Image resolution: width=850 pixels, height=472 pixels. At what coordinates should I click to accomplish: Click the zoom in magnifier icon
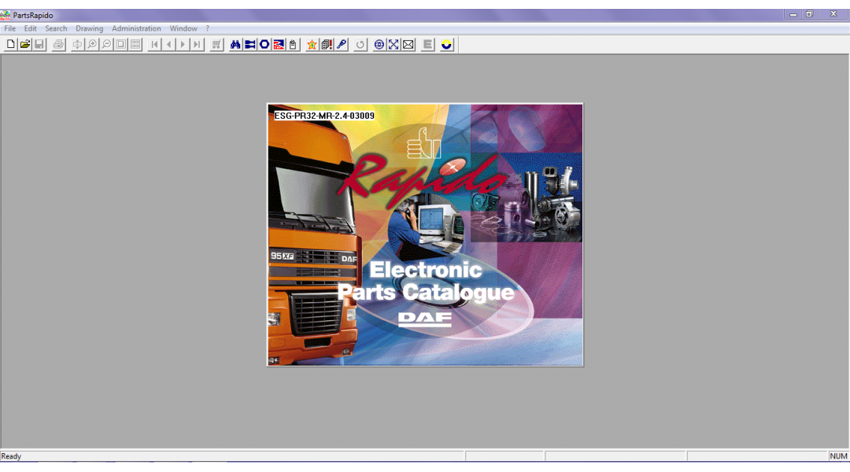92,44
